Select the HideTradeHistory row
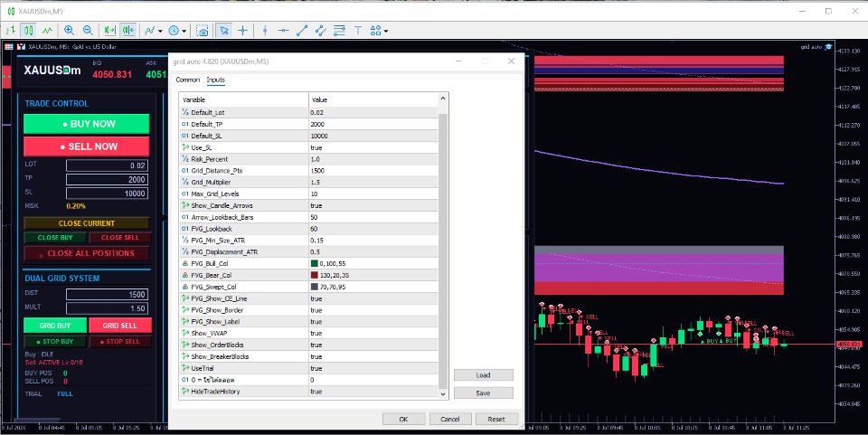The height and width of the screenshot is (435, 868). 308,392
